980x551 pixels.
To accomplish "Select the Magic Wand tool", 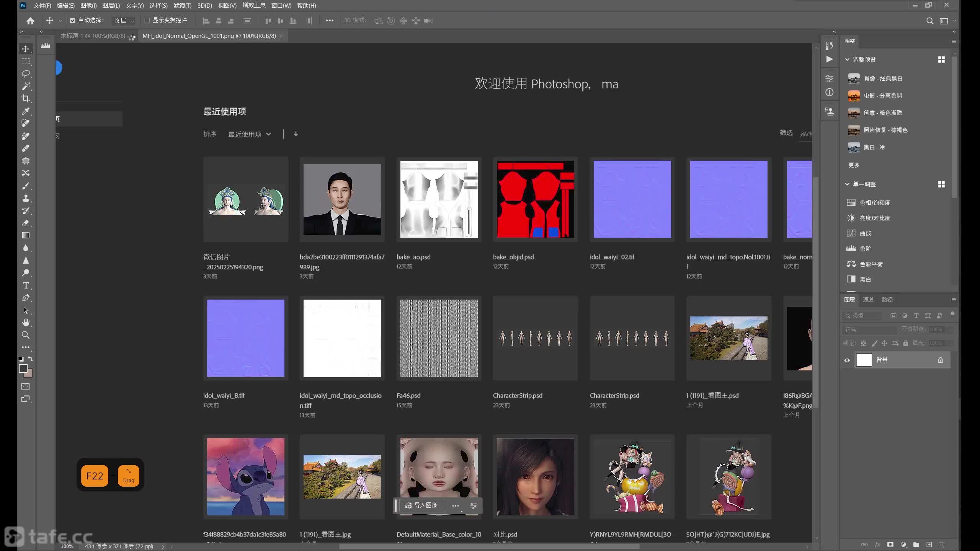I will point(26,86).
